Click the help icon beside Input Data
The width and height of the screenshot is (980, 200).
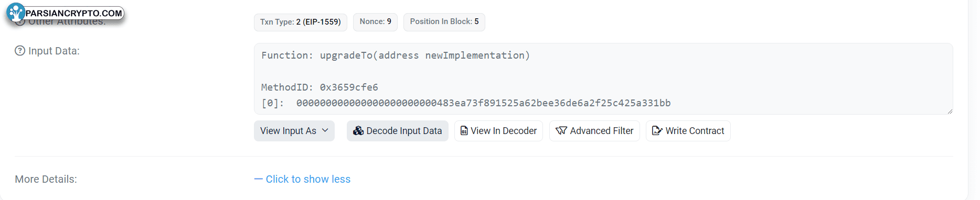coord(20,51)
